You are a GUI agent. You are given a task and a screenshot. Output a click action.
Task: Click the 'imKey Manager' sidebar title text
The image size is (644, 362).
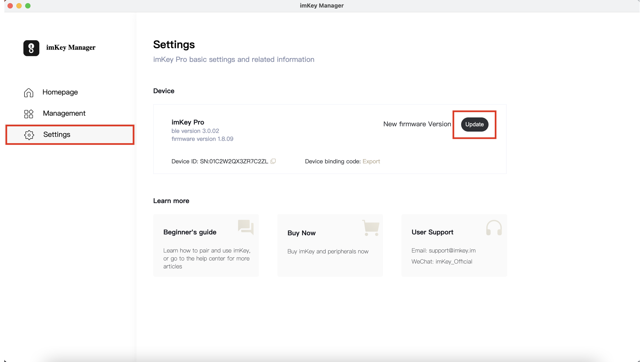click(x=71, y=48)
